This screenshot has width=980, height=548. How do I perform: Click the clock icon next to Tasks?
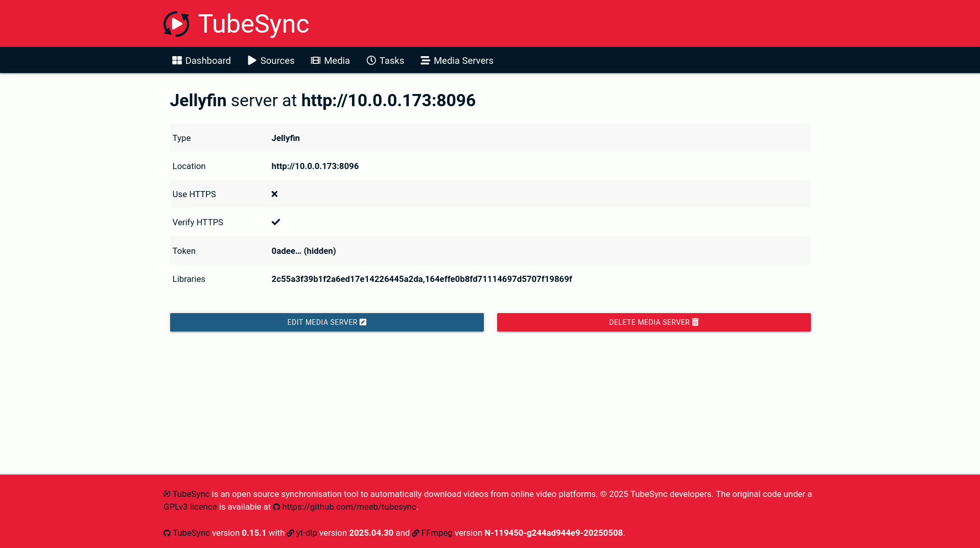click(x=371, y=60)
